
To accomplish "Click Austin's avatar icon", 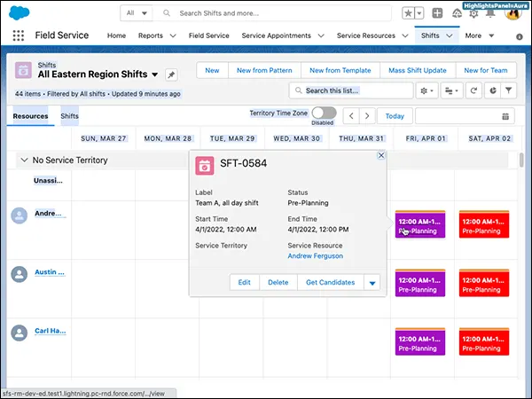I will tap(20, 274).
